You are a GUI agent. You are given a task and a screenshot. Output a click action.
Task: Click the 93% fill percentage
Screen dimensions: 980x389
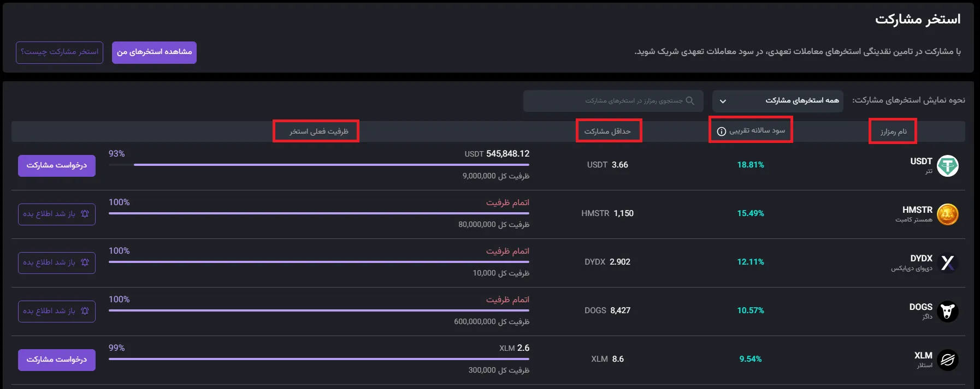(x=117, y=154)
